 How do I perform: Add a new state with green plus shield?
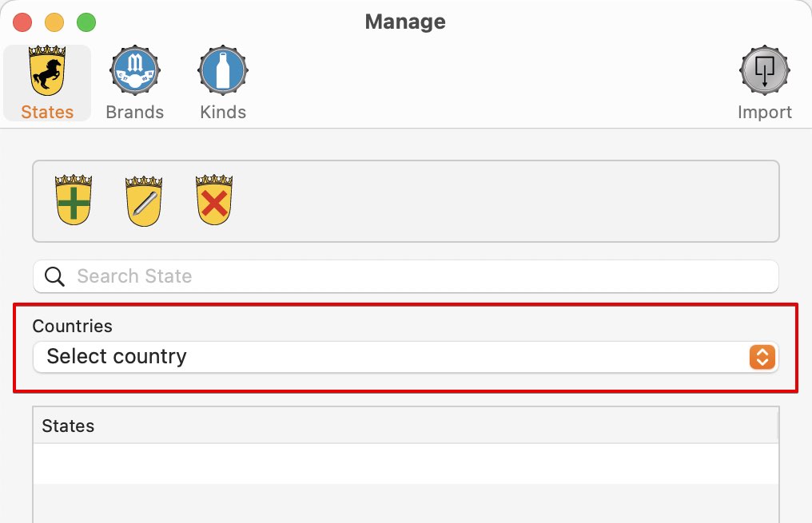click(74, 200)
